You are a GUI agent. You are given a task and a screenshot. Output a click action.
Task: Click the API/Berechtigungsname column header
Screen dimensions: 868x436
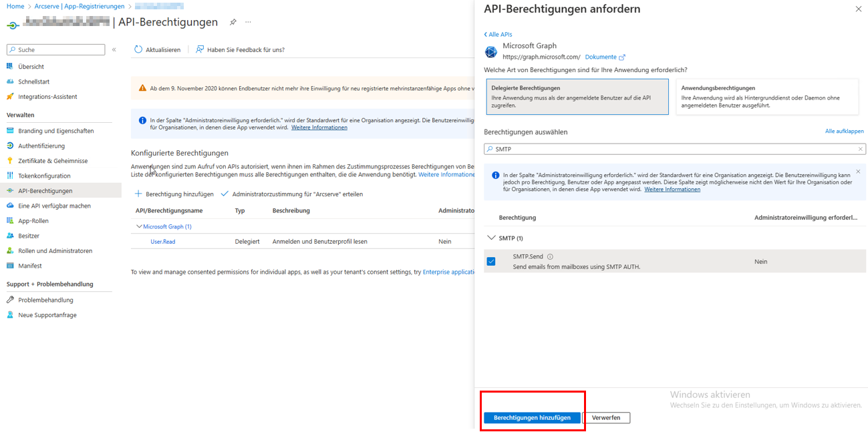point(169,211)
